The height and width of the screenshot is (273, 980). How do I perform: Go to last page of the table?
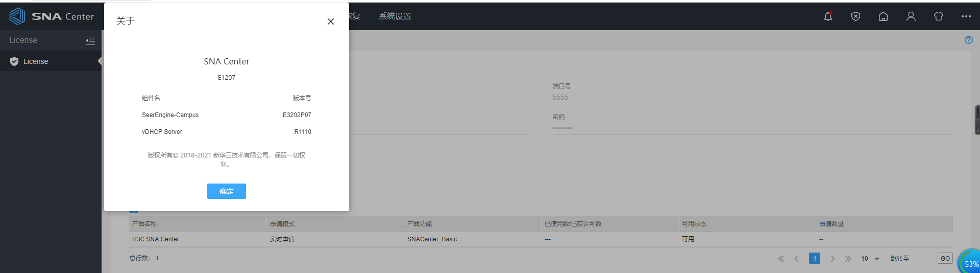pos(848,259)
